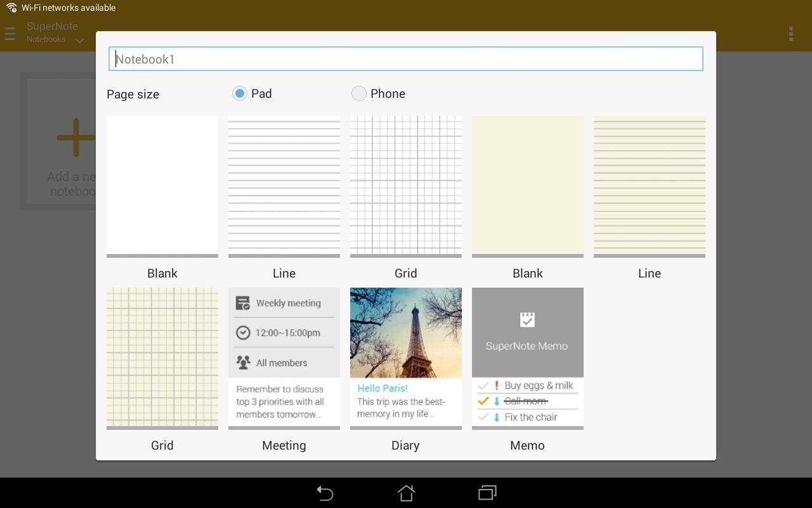Open the hamburger navigation menu

coord(10,34)
